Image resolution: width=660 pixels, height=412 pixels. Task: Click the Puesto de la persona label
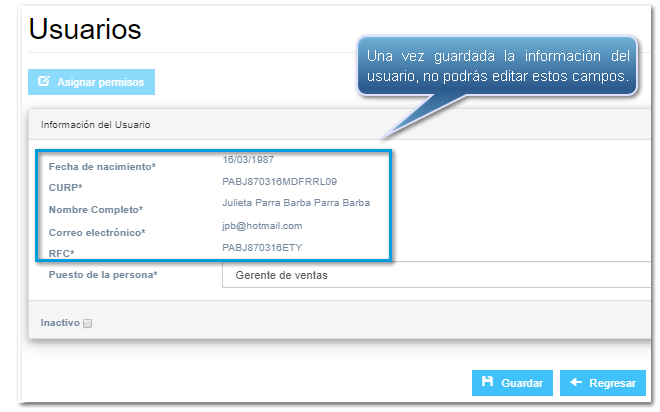point(103,275)
